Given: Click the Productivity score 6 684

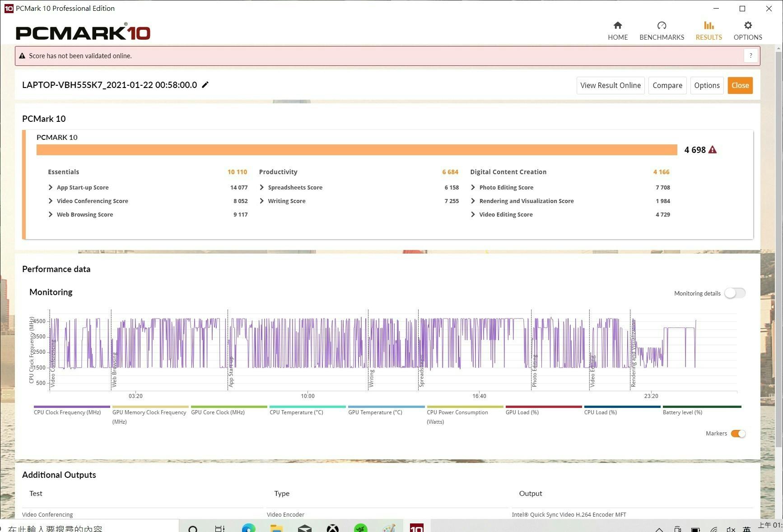Looking at the screenshot, I should click(450, 172).
